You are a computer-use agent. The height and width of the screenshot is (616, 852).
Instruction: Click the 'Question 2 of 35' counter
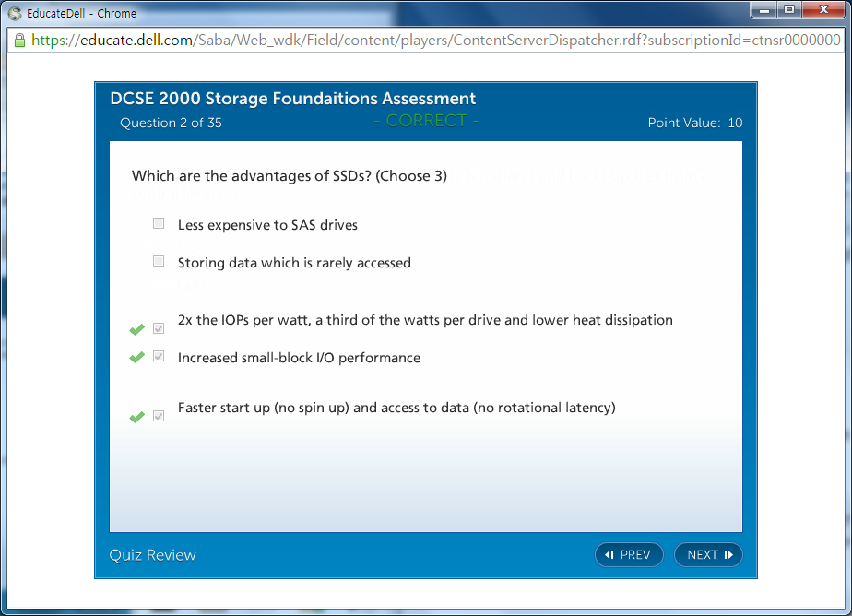[x=171, y=123]
